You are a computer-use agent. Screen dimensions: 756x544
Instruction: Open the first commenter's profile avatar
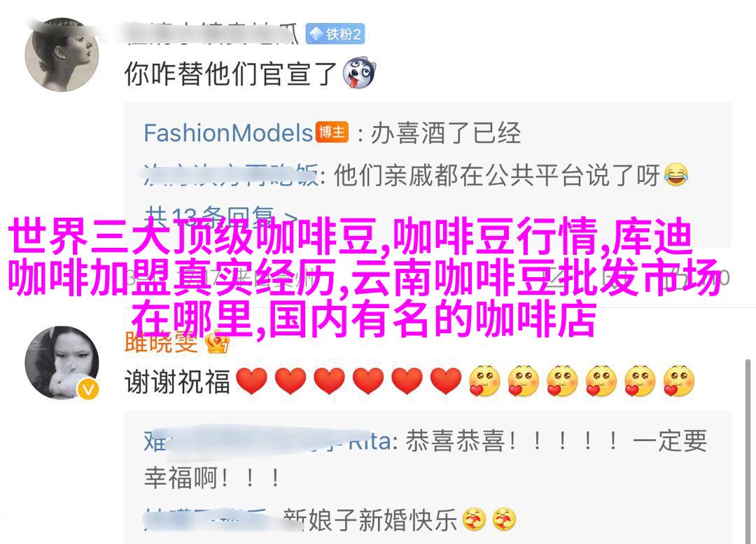point(62,55)
